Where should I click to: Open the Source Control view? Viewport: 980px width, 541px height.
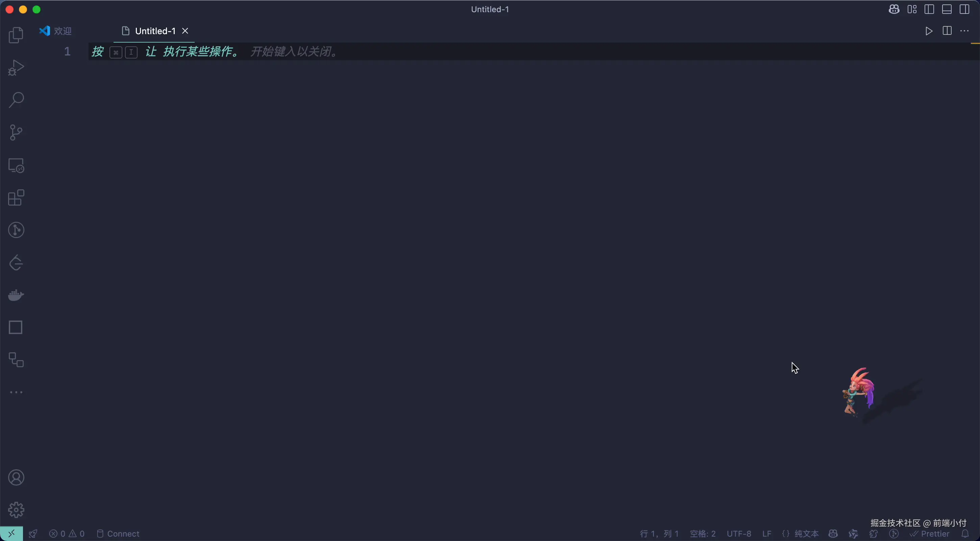tap(16, 132)
